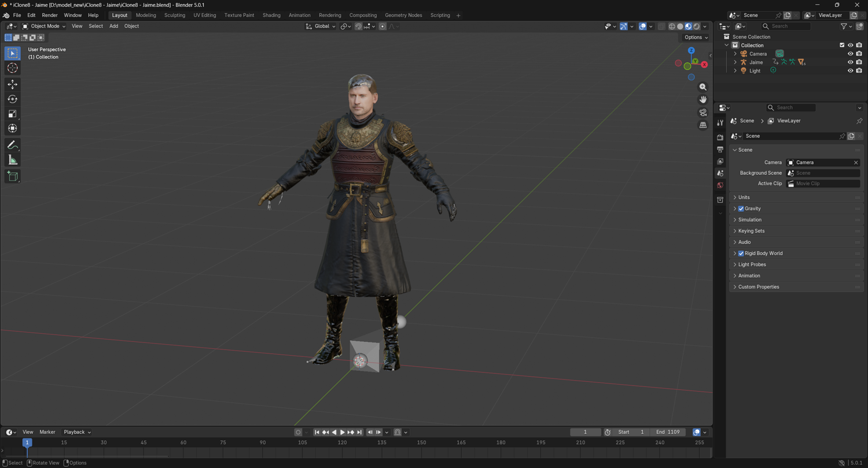Open the Output properties tab
Image resolution: width=868 pixels, height=468 pixels.
[x=720, y=149]
